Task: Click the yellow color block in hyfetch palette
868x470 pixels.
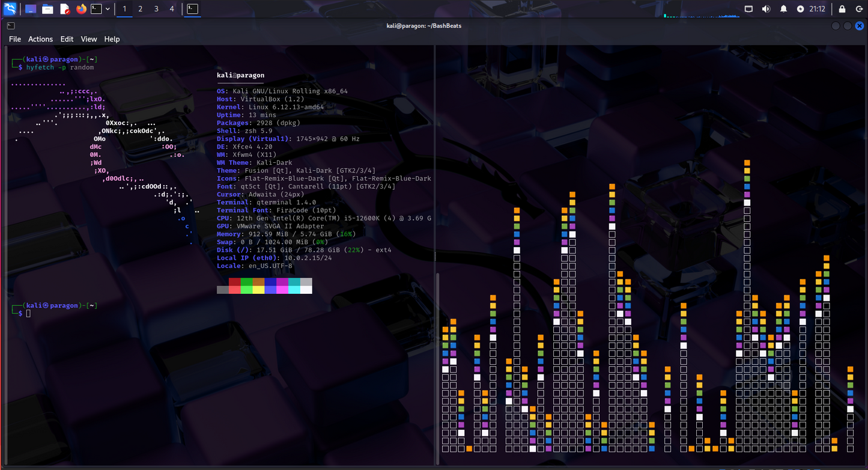Action: point(258,290)
